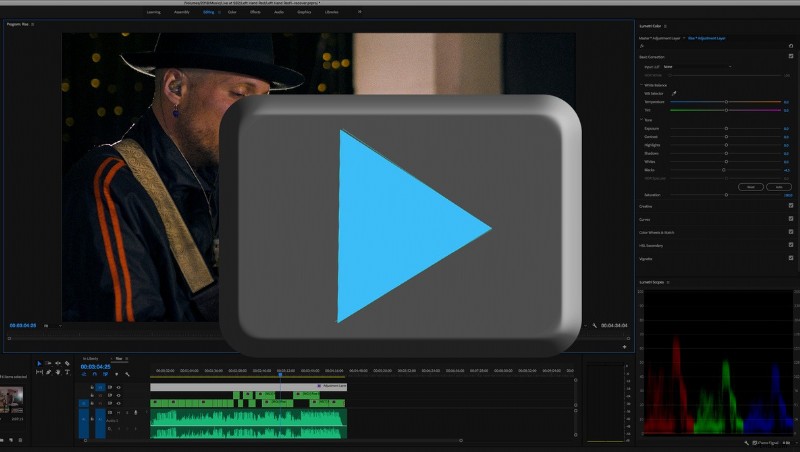800x452 pixels.
Task: Switch to the Learning workspace
Action: [154, 12]
